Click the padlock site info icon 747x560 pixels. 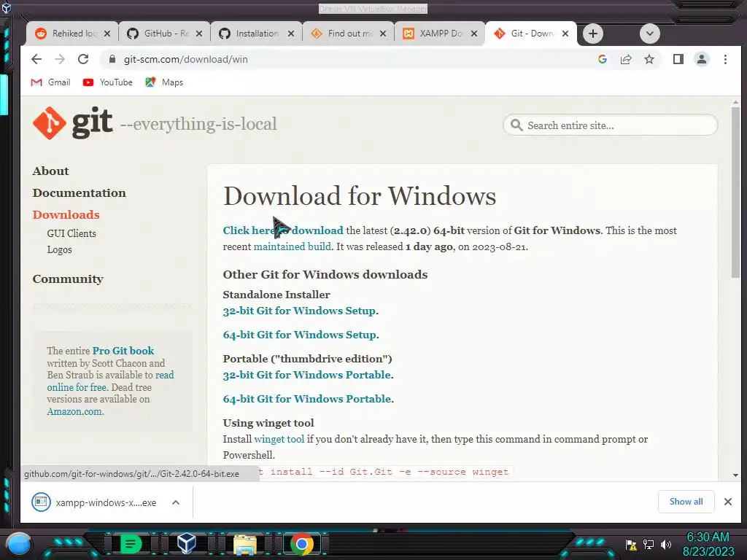(112, 59)
